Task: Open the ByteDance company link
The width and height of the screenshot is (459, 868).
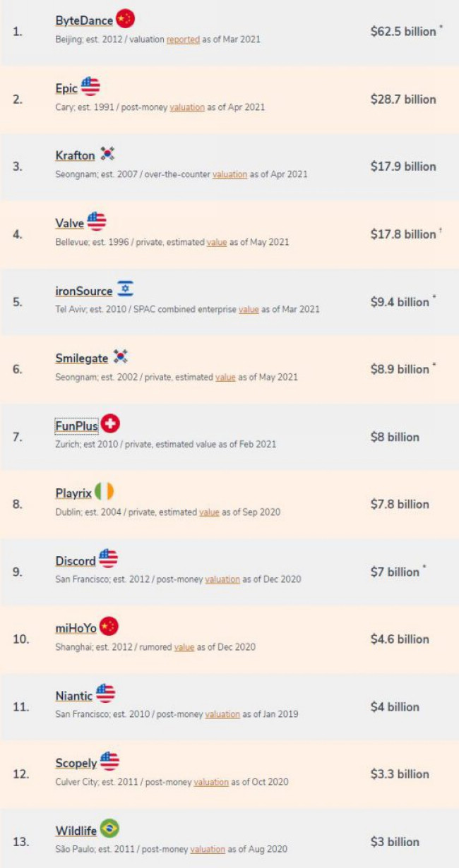Action: click(84, 21)
